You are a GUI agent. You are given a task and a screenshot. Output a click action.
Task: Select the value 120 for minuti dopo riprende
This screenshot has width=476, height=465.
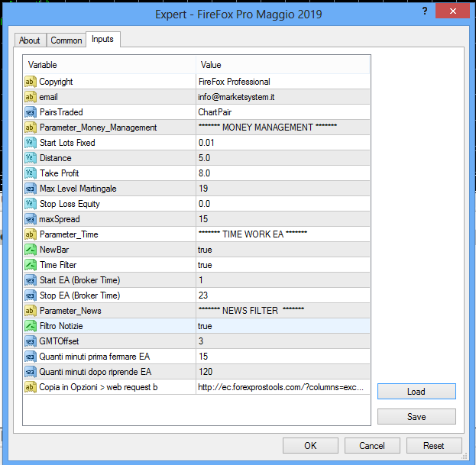click(283, 372)
